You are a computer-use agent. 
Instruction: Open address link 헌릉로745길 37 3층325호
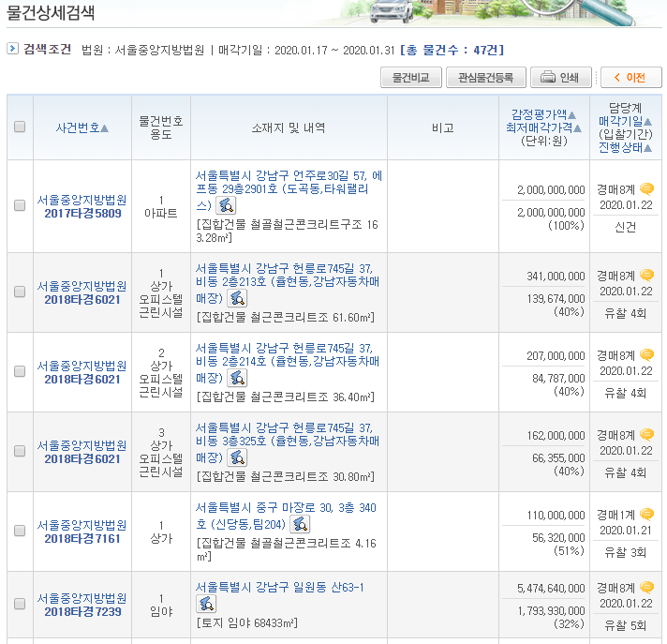coord(288,442)
